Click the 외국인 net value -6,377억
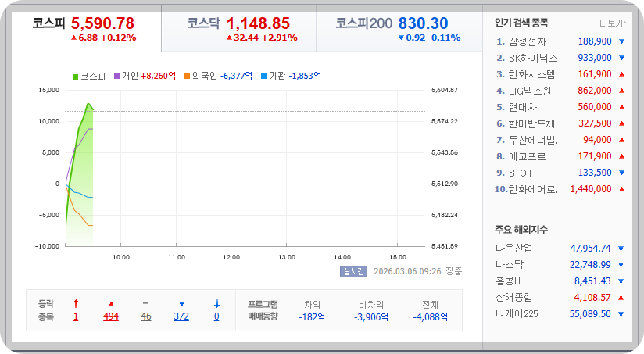This screenshot has height=354, width=644. tap(236, 76)
